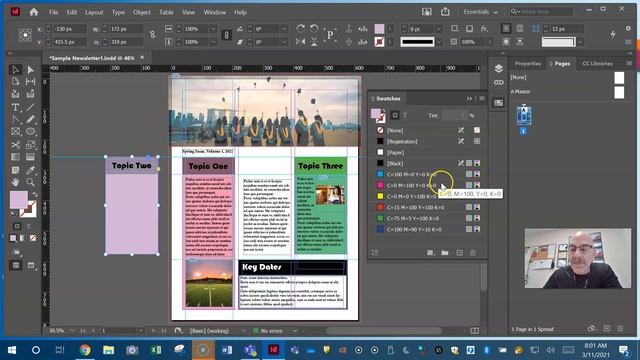The height and width of the screenshot is (360, 640).
Task: Swap fill and stroke in toolbox
Action: (35, 195)
